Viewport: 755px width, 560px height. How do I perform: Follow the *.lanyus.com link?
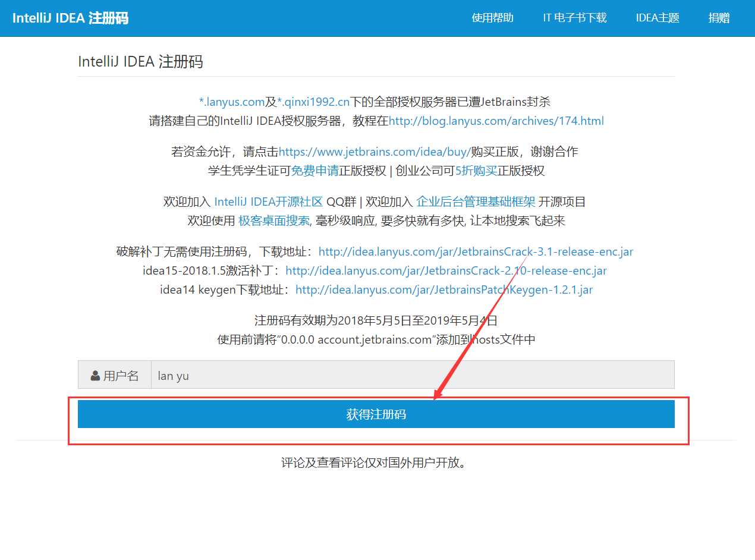coord(232,102)
